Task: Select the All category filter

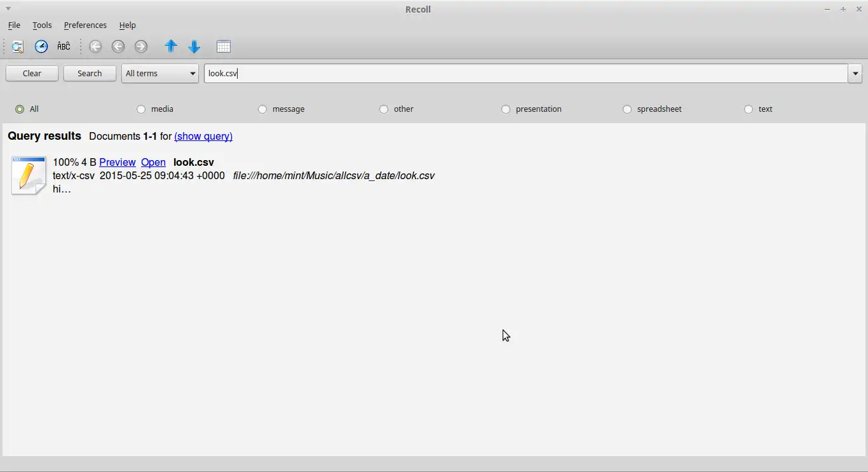Action: [27, 109]
